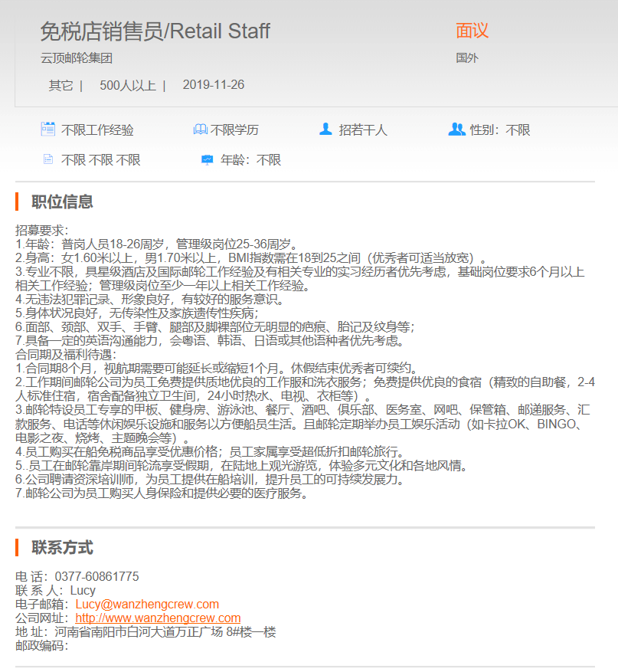Click the company name 云顶邮轮集团

pyautogui.click(x=77, y=58)
